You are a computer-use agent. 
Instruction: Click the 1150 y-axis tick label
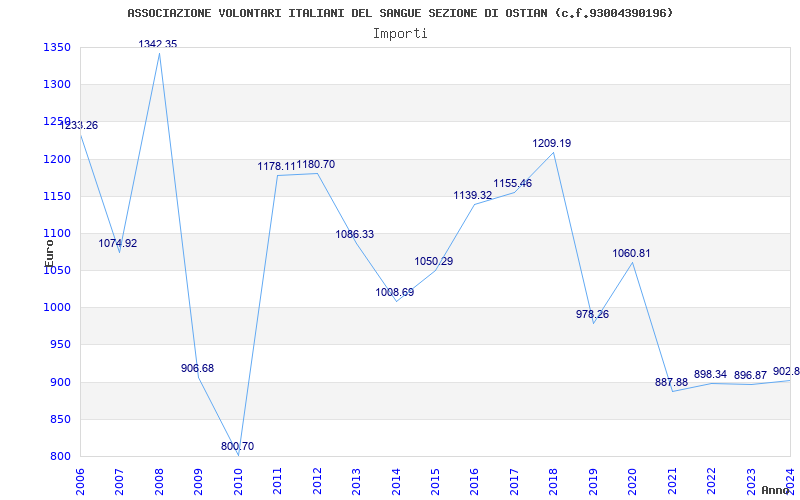point(57,196)
